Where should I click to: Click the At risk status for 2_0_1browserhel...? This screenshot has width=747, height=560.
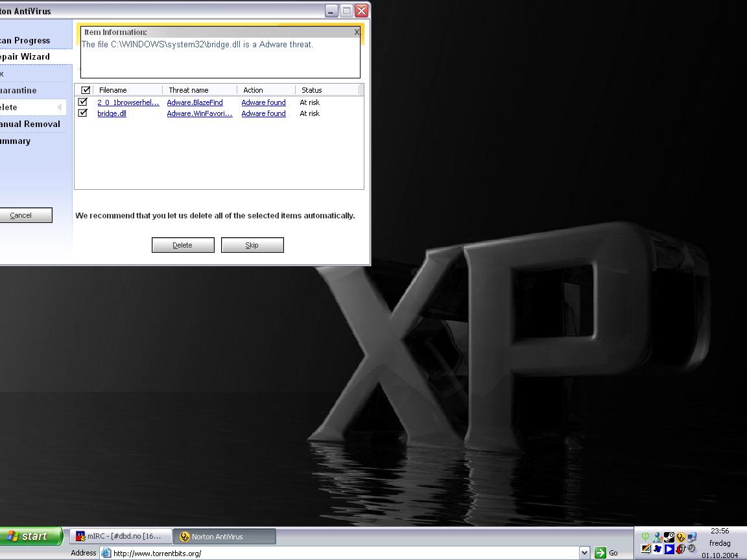tap(310, 102)
